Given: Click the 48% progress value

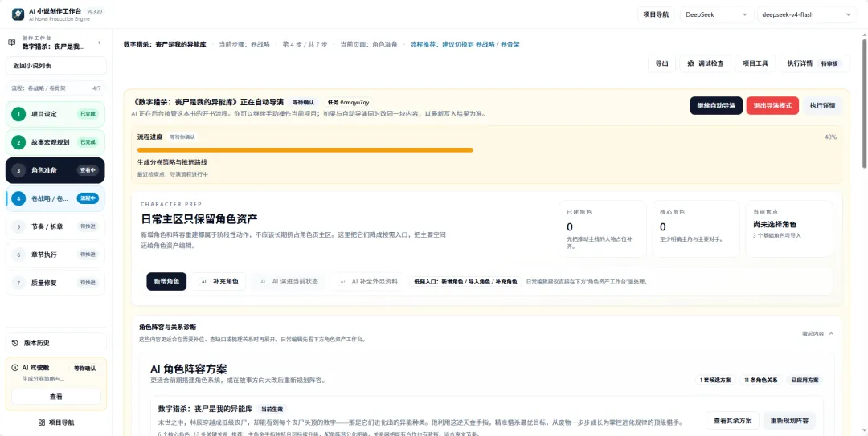Looking at the screenshot, I should (830, 137).
